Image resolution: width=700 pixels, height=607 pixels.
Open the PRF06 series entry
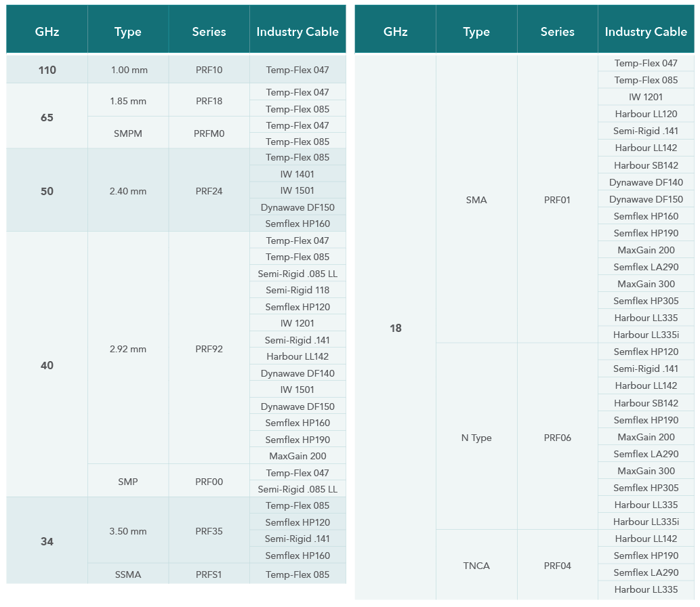pos(557,438)
